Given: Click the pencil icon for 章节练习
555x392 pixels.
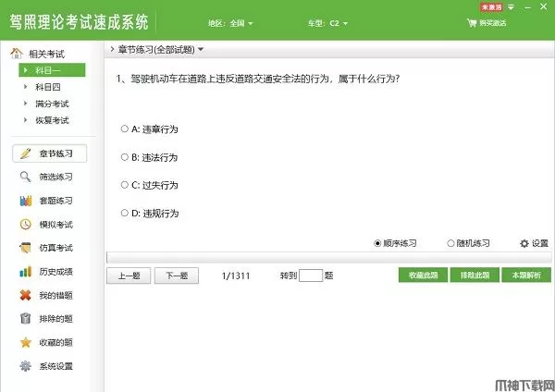Looking at the screenshot, I should pos(26,153).
